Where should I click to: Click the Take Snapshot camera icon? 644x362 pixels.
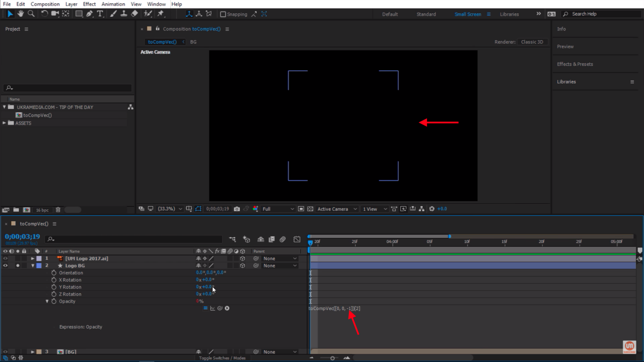click(x=237, y=209)
